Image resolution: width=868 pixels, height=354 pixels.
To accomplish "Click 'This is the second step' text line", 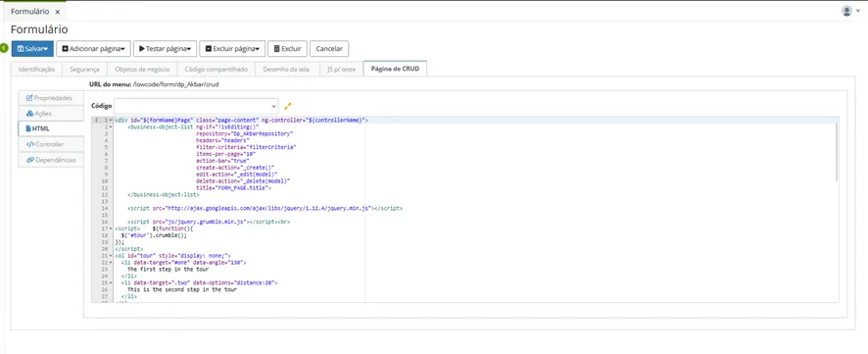I will [182, 289].
